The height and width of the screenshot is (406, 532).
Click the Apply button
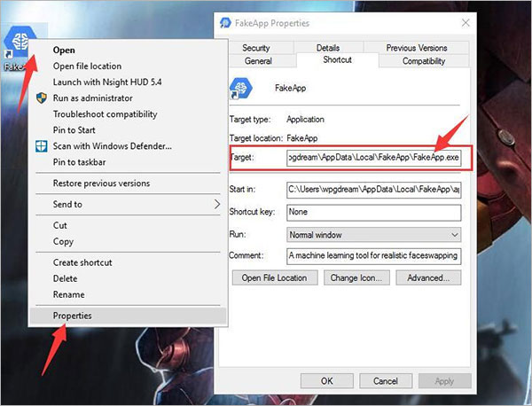coord(445,381)
